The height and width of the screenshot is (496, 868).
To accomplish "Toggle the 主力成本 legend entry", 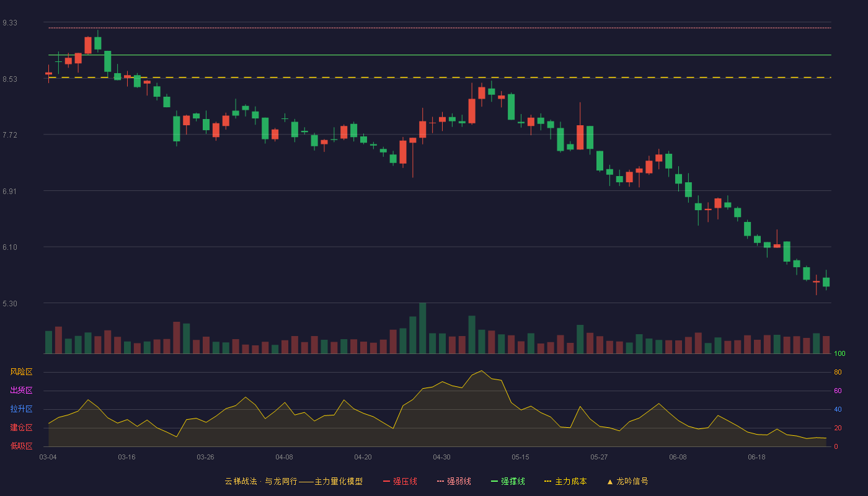I will pyautogui.click(x=565, y=481).
